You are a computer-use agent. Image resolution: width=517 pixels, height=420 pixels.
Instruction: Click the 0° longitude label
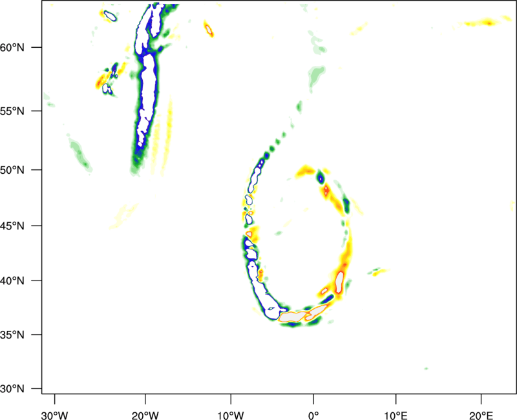[x=313, y=415]
